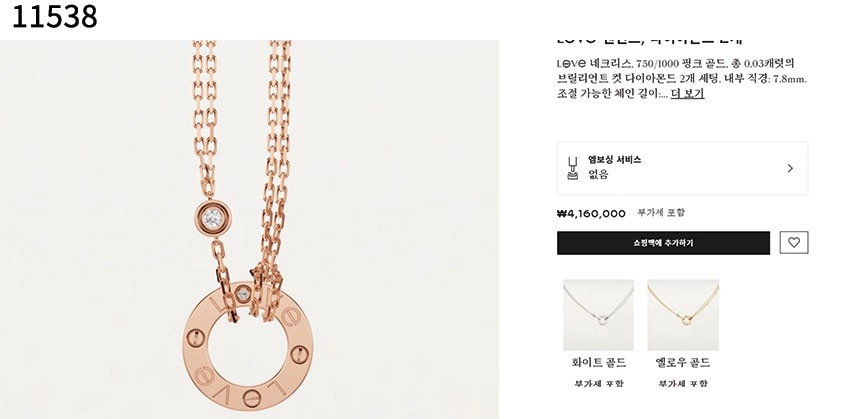Click the ₩4,160,000 price
The width and height of the screenshot is (860, 419).
pos(591,213)
